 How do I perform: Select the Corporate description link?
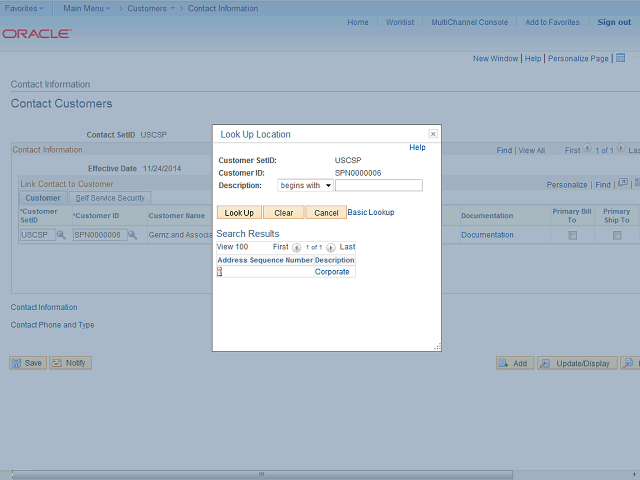[332, 272]
